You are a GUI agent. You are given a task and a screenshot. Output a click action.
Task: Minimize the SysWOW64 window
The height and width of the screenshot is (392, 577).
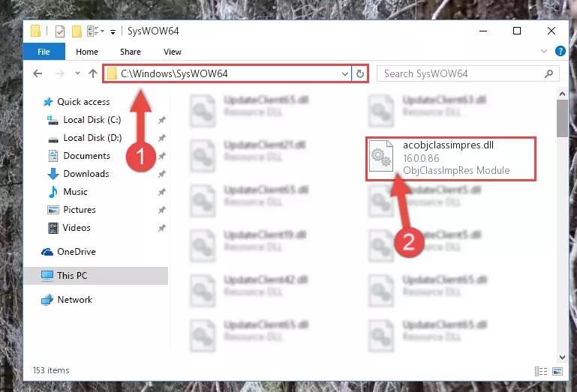coord(483,31)
